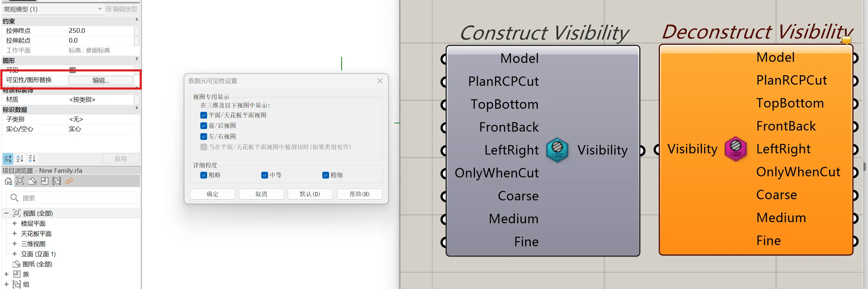Uncheck the 粗略 detail level checkbox
The width and height of the screenshot is (868, 289).
(x=204, y=175)
